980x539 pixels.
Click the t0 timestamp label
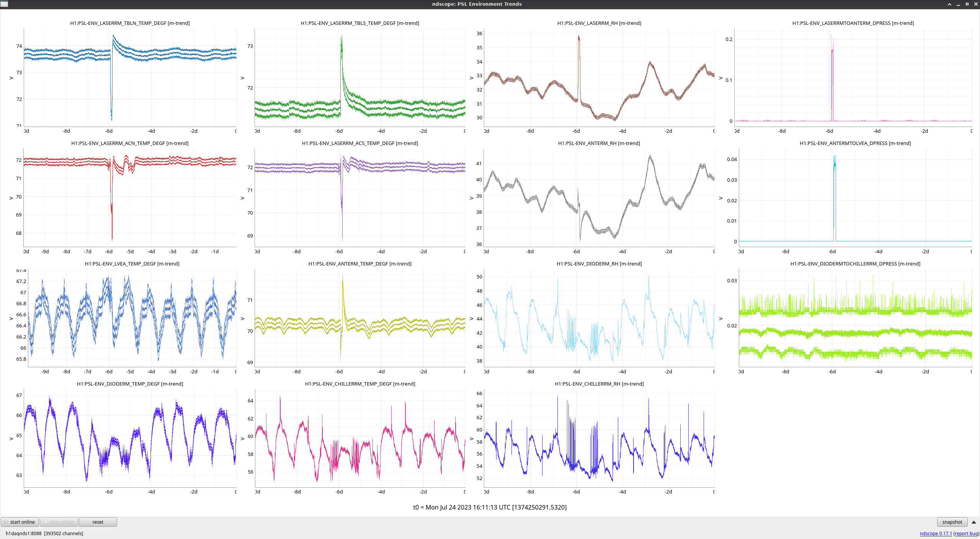(x=490, y=507)
